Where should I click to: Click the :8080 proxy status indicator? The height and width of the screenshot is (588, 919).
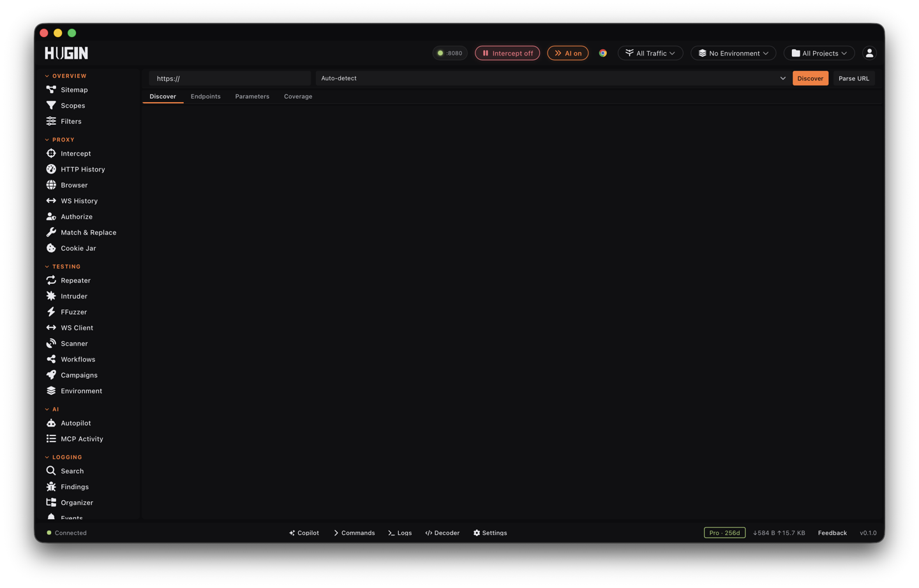click(450, 53)
